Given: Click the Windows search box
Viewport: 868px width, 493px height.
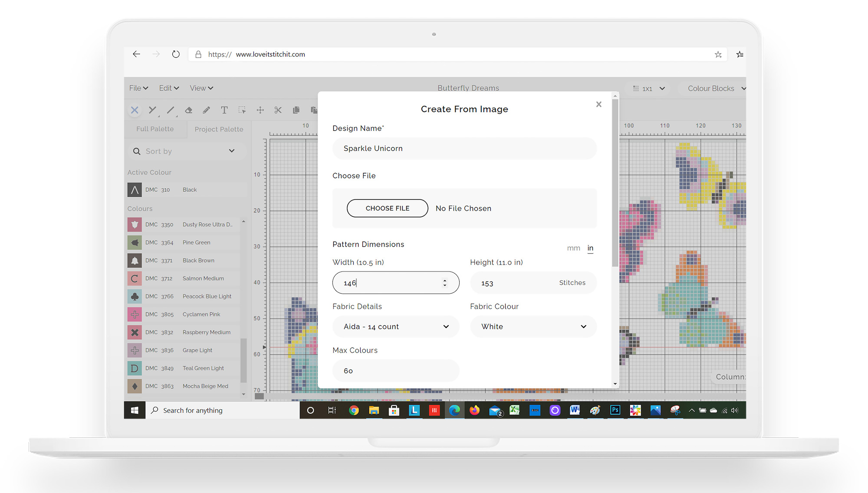Looking at the screenshot, I should click(x=222, y=410).
